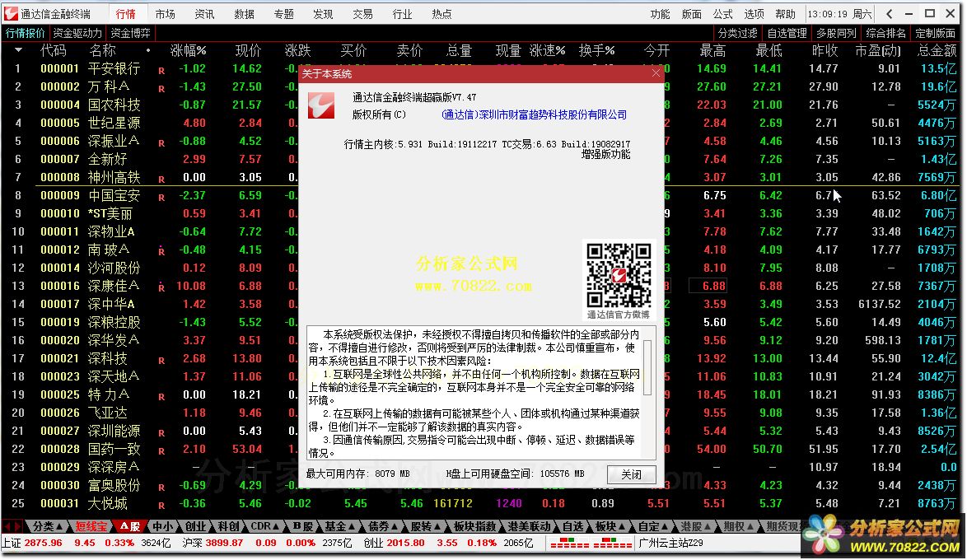
Task: Click the 关闭 button in about dialog
Action: pyautogui.click(x=631, y=474)
